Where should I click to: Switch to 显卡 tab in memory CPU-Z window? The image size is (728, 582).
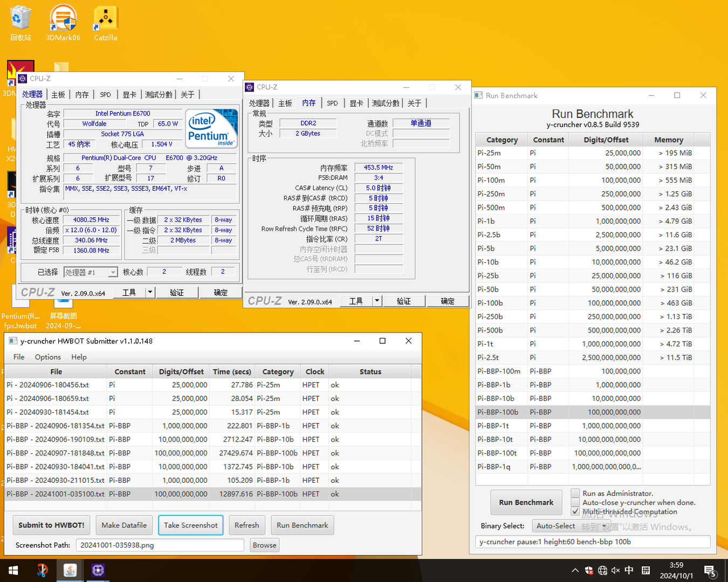pyautogui.click(x=356, y=103)
